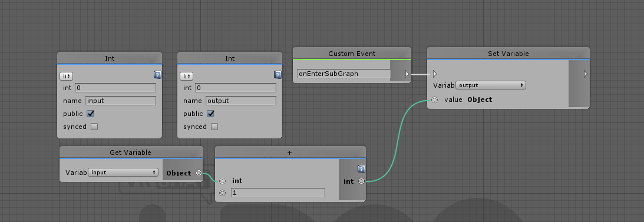Click onEnterSubGraph event name field
Viewport: 644px width, 222px height.
pyautogui.click(x=344, y=74)
